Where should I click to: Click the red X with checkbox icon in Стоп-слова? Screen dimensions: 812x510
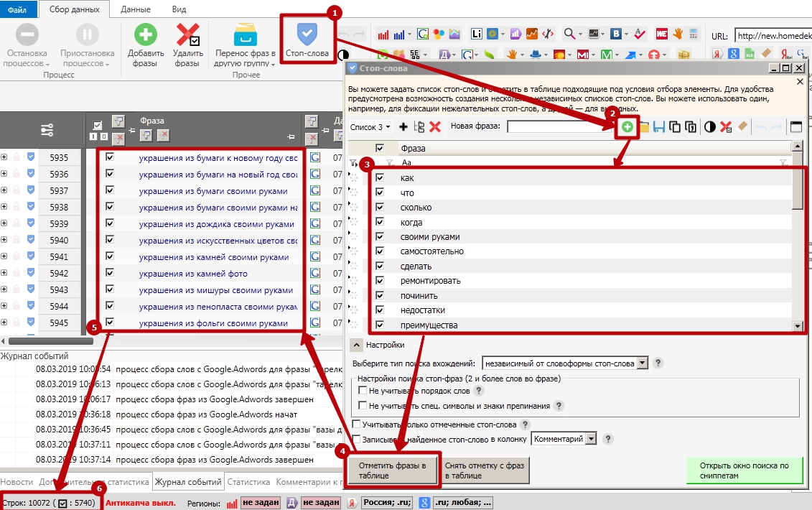click(726, 127)
